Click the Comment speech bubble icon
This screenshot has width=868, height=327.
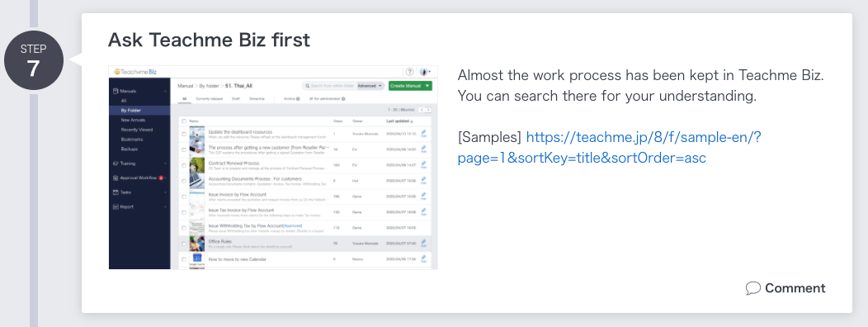752,288
